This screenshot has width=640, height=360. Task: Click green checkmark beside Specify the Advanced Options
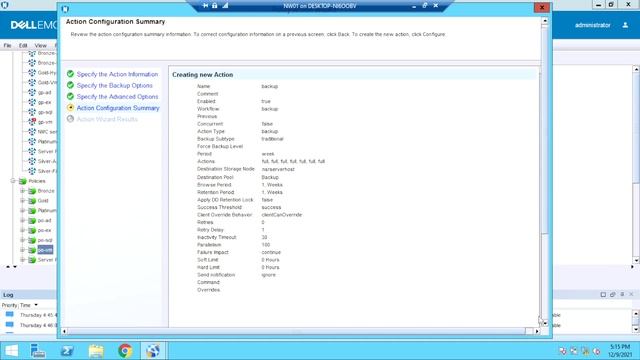pyautogui.click(x=70, y=96)
